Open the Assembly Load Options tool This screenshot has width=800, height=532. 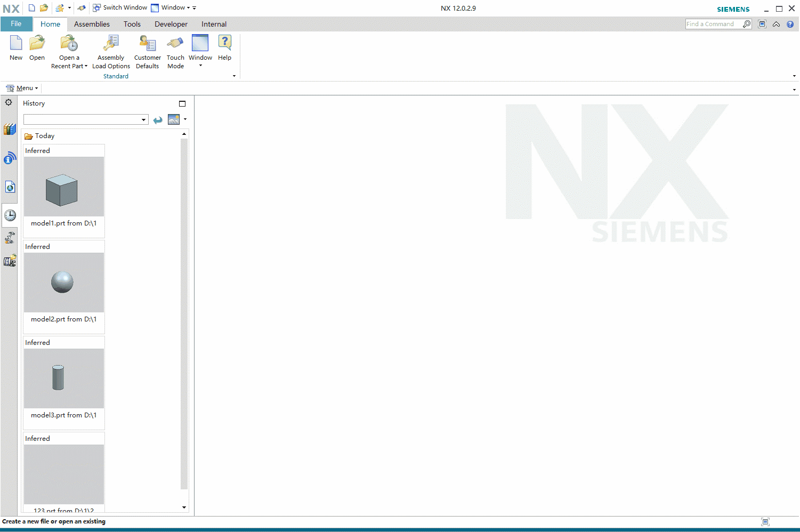[x=111, y=52]
